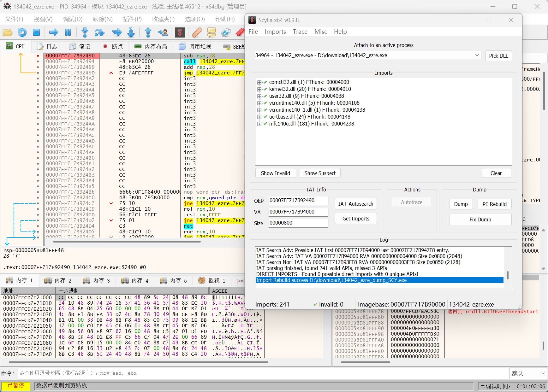Pause execution with the pause icon
The image size is (548, 392).
click(68, 32)
